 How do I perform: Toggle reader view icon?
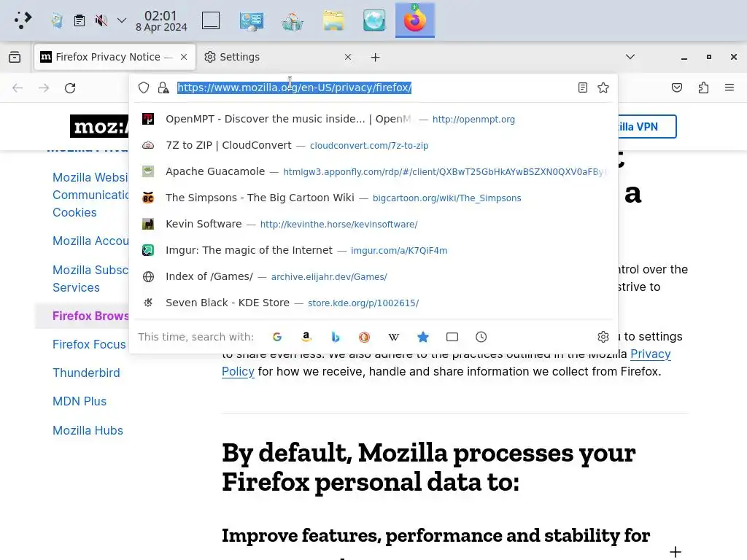click(583, 87)
